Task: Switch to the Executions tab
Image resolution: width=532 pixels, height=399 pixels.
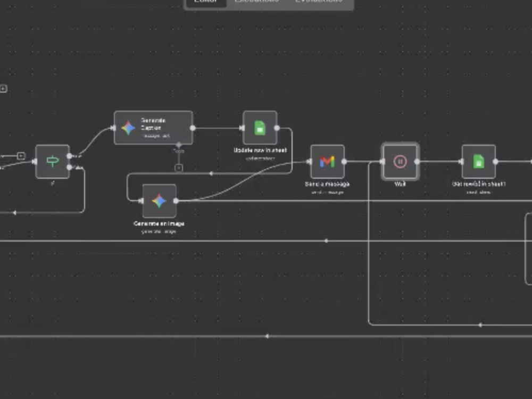Action: tap(256, 2)
